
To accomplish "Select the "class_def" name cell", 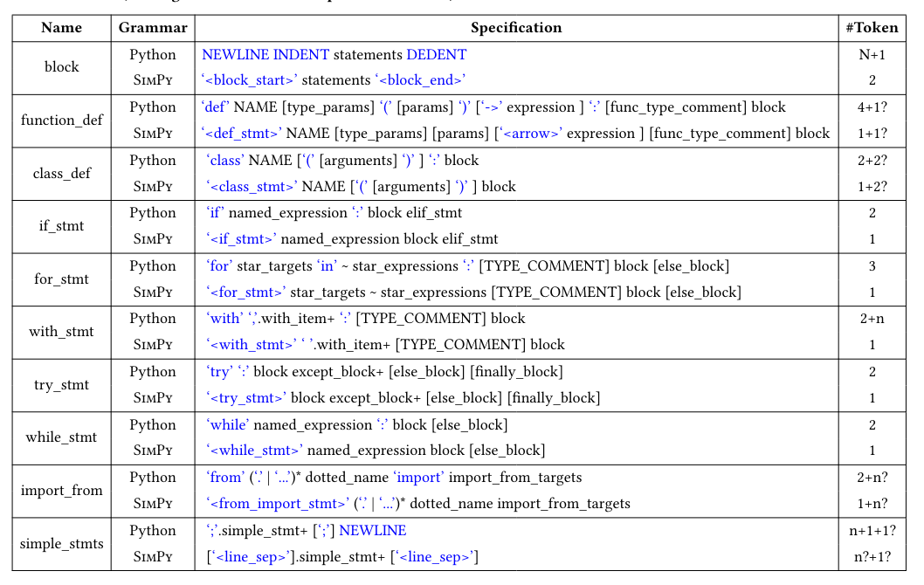I will pos(61,173).
